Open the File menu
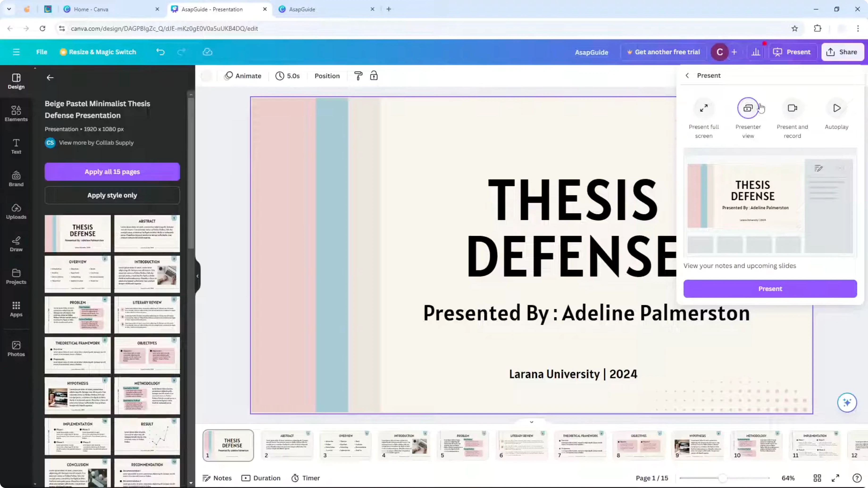The image size is (868, 488). click(x=42, y=52)
